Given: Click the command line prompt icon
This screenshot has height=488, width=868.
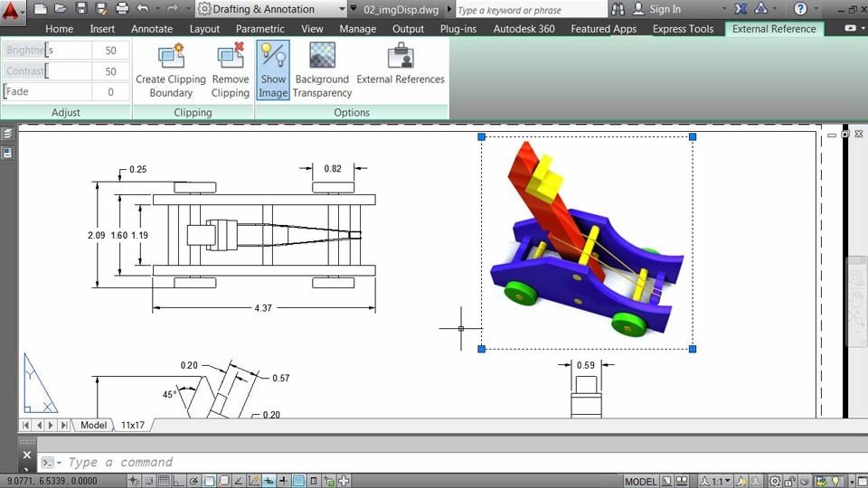Looking at the screenshot, I should (47, 463).
